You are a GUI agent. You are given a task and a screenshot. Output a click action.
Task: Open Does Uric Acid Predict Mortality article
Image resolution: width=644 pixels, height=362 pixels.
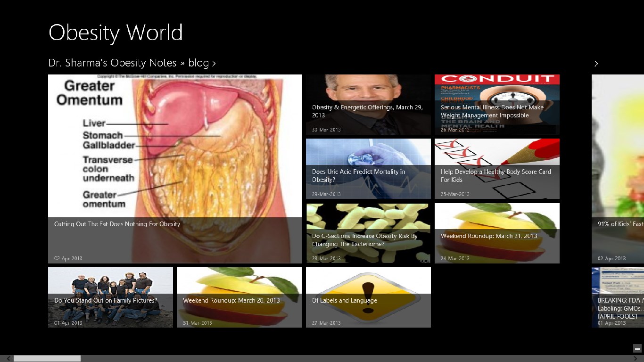click(x=368, y=169)
